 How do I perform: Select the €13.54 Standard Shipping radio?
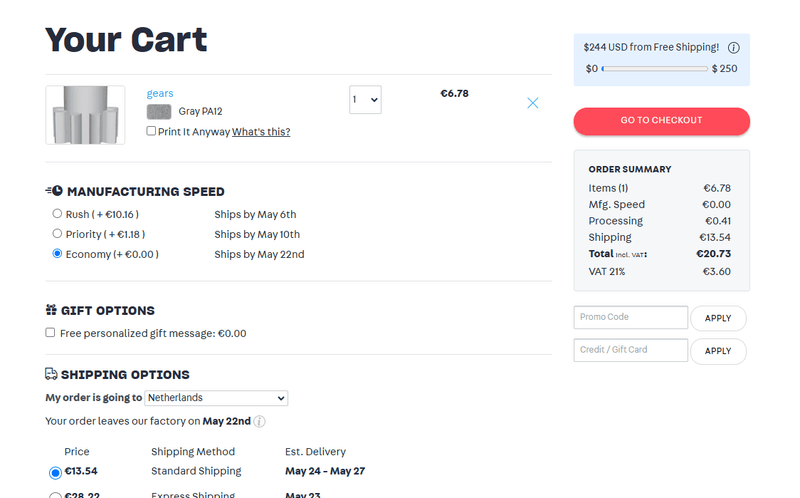pos(55,472)
